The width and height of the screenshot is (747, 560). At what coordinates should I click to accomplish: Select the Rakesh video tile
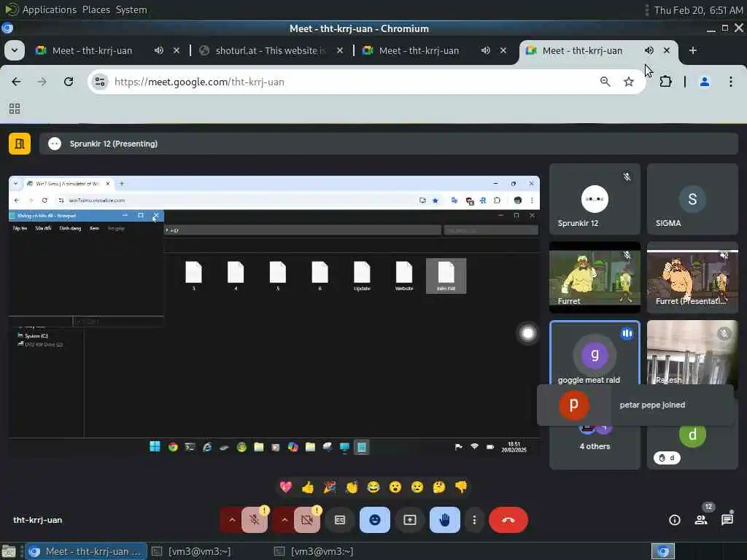click(x=692, y=353)
